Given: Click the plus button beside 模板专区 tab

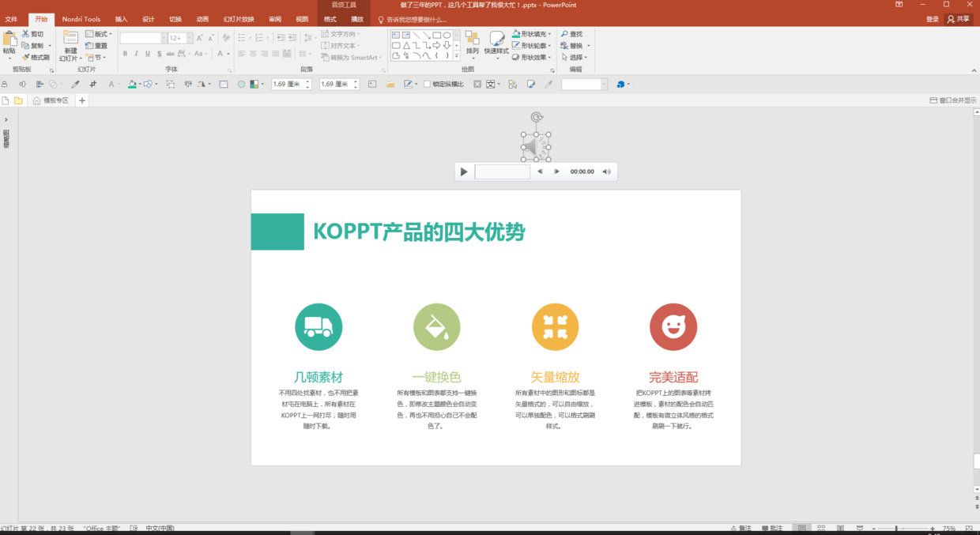Looking at the screenshot, I should [x=82, y=100].
